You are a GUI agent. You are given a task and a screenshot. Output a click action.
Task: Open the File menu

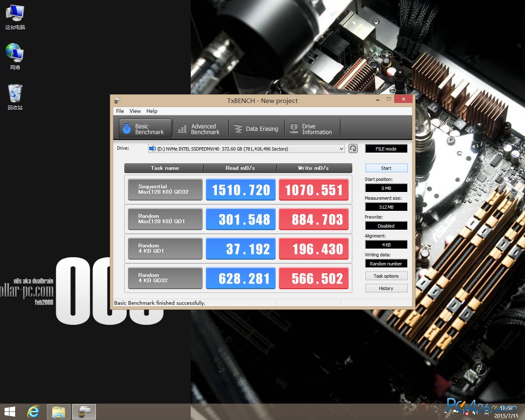point(120,111)
